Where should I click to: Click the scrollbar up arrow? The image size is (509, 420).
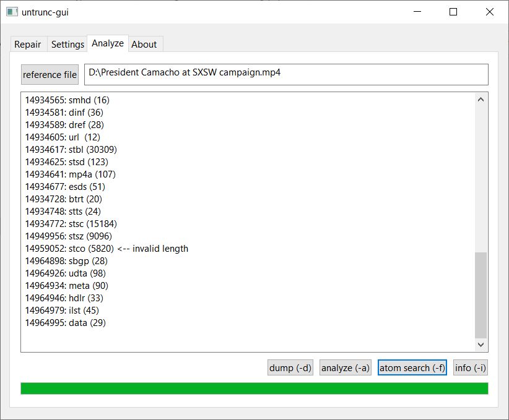pos(481,98)
